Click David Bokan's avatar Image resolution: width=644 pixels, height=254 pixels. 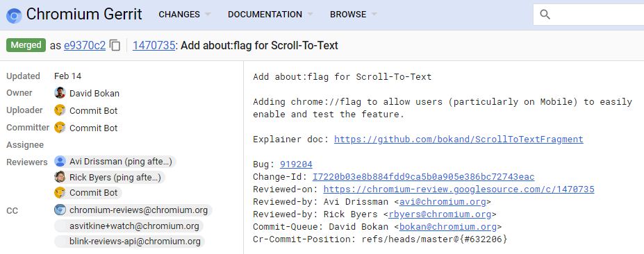pos(60,93)
